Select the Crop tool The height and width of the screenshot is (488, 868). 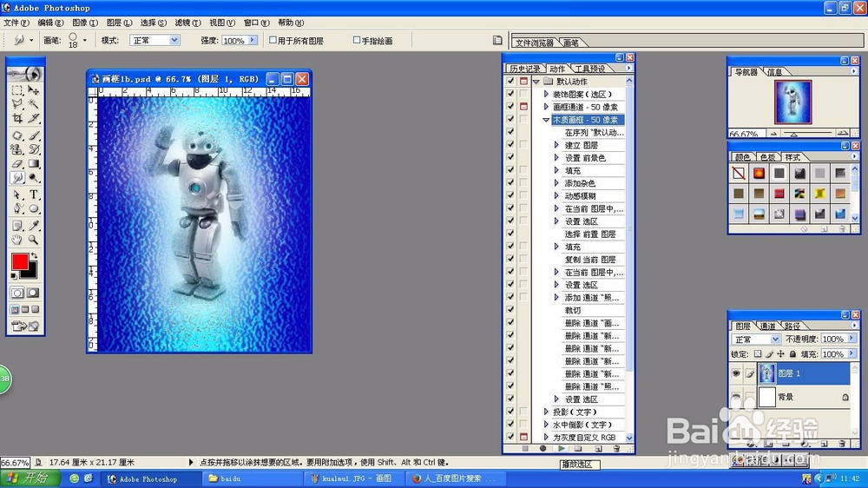[x=17, y=118]
